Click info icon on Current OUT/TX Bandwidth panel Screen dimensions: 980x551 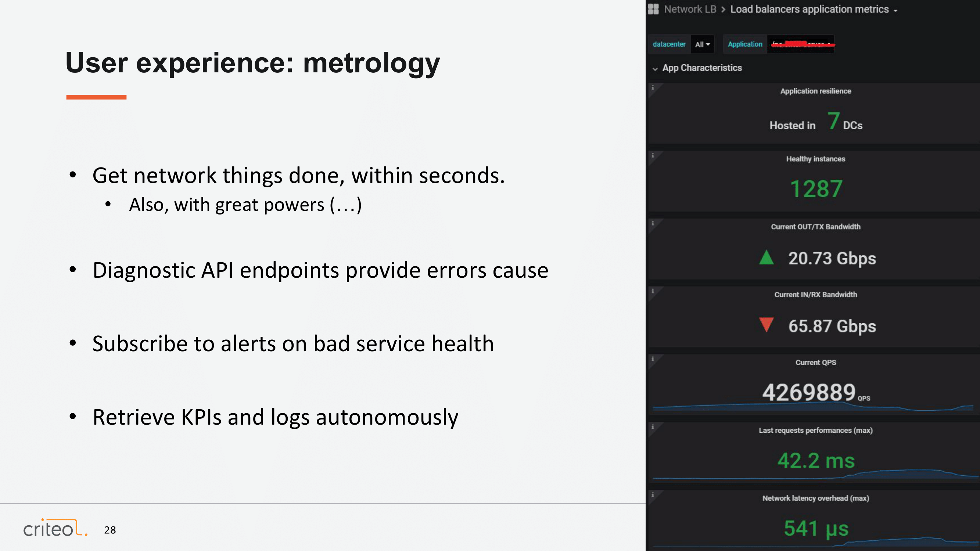pos(653,224)
